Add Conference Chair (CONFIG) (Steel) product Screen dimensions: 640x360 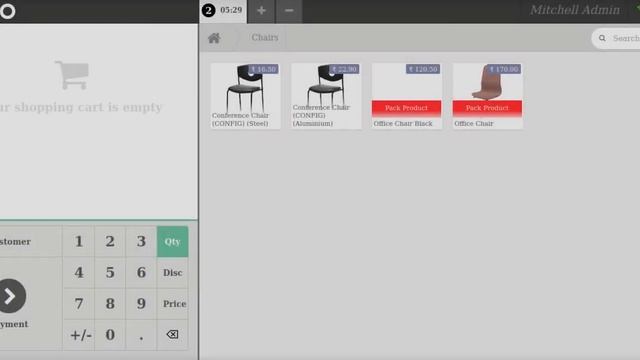245,96
